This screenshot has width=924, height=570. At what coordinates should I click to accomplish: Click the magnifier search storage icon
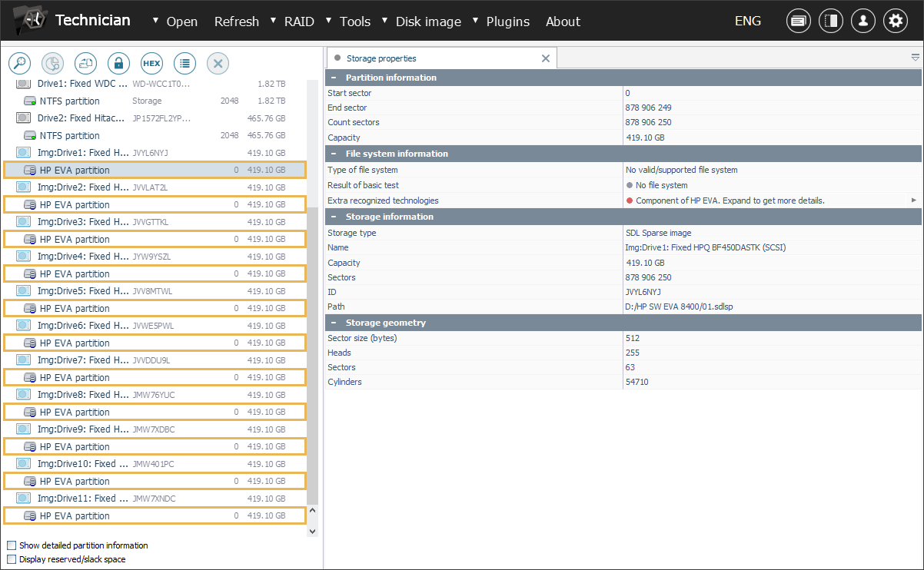[x=19, y=63]
